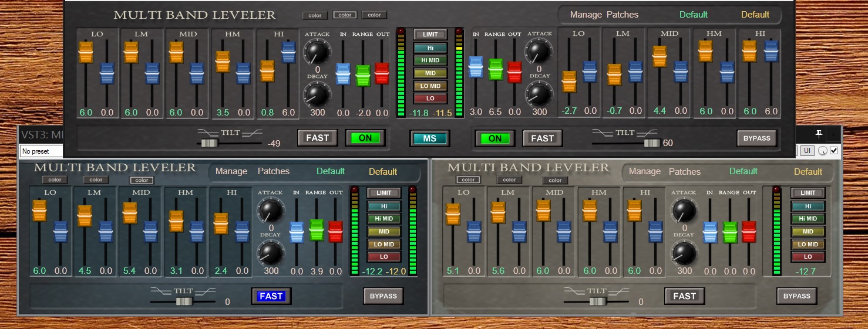Click the right clip LED in top panel meter
This screenshot has width=868, height=329.
coord(459,31)
